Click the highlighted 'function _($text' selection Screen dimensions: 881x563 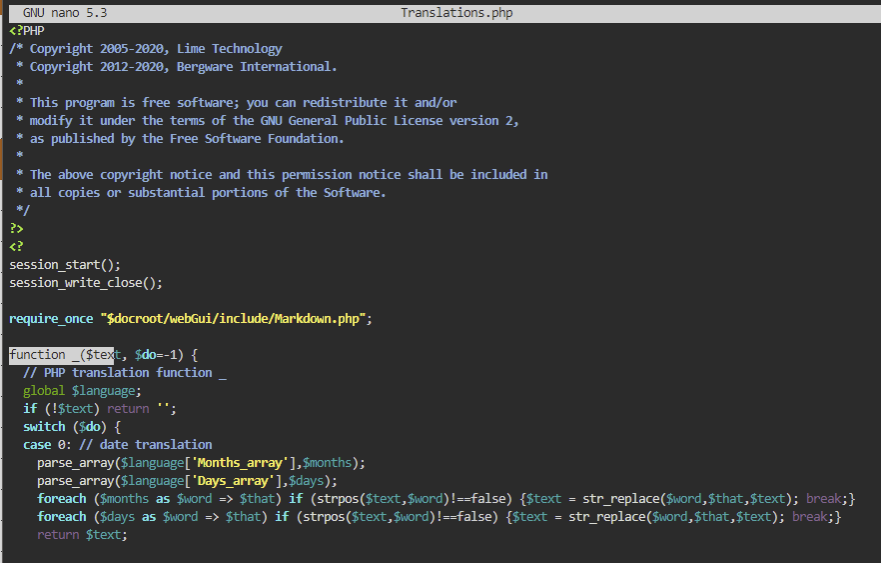pyautogui.click(x=61, y=355)
